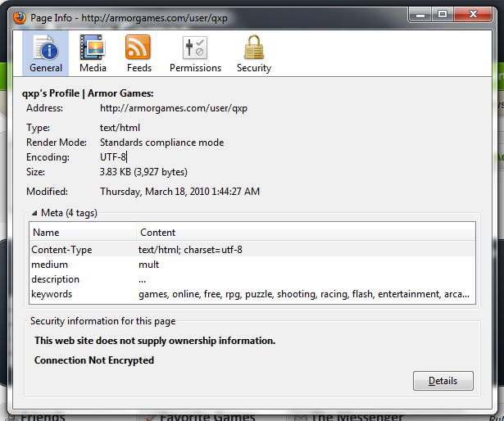Sort meta table by Name column

click(83, 233)
